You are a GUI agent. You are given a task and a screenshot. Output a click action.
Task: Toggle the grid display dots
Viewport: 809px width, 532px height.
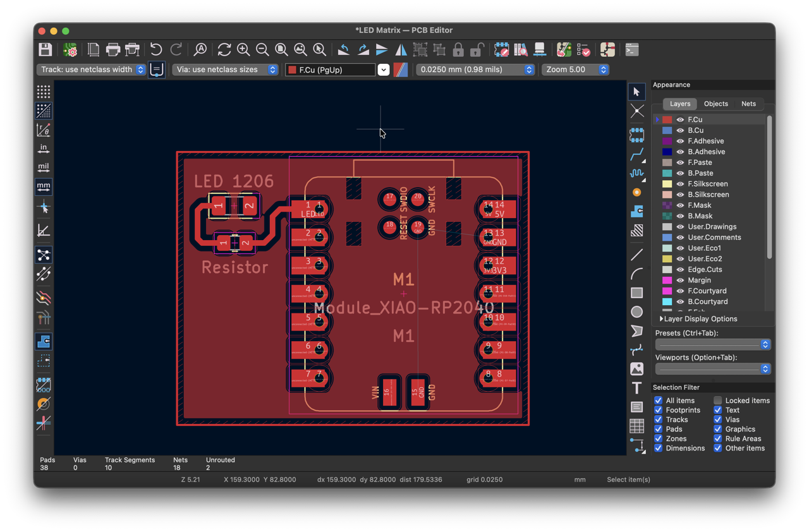pyautogui.click(x=44, y=92)
